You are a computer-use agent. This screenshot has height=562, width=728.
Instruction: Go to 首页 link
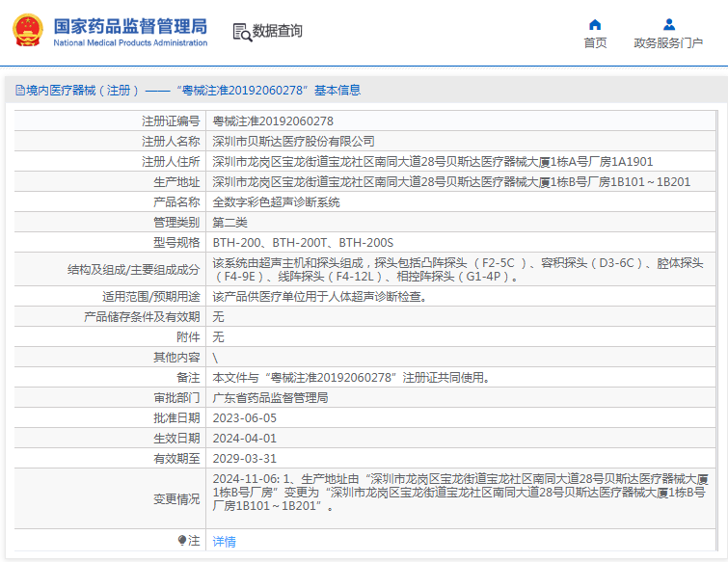(x=595, y=42)
